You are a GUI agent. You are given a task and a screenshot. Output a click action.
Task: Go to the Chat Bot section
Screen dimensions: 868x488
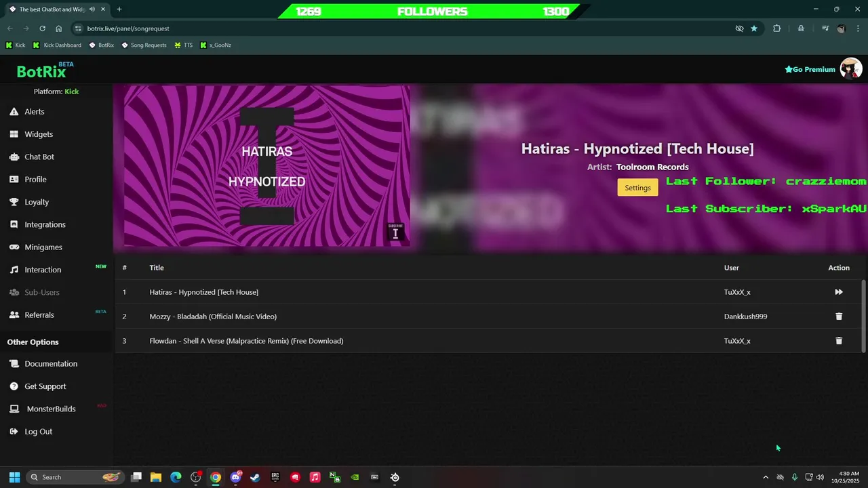tap(39, 157)
